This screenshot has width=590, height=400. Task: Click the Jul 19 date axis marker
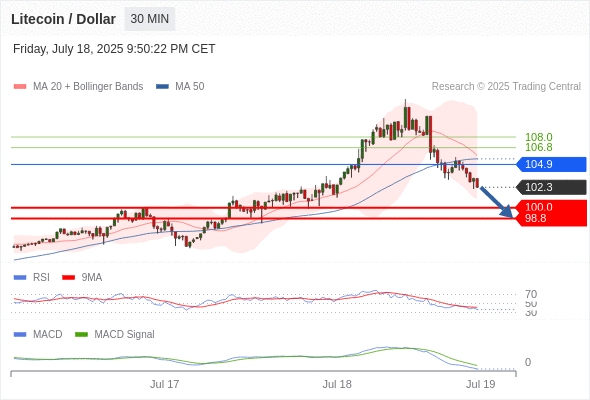(481, 384)
